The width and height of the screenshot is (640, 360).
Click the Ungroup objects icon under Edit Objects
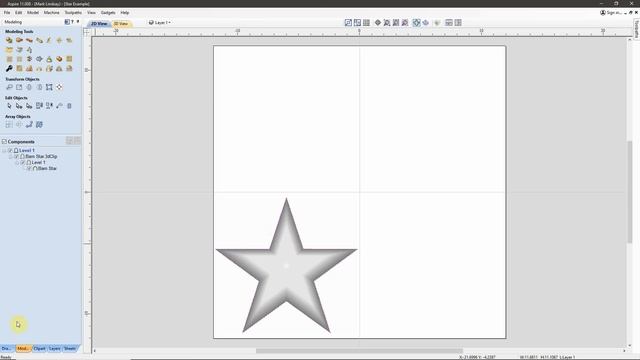tap(49, 106)
